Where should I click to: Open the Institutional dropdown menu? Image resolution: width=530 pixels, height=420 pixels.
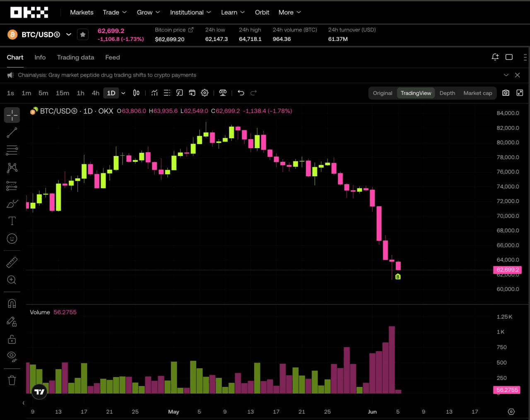click(190, 12)
